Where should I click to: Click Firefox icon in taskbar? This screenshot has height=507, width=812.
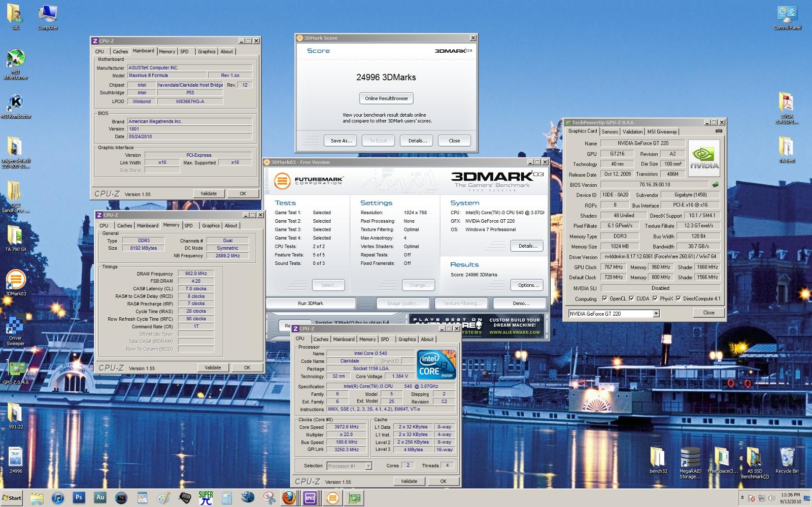(289, 498)
